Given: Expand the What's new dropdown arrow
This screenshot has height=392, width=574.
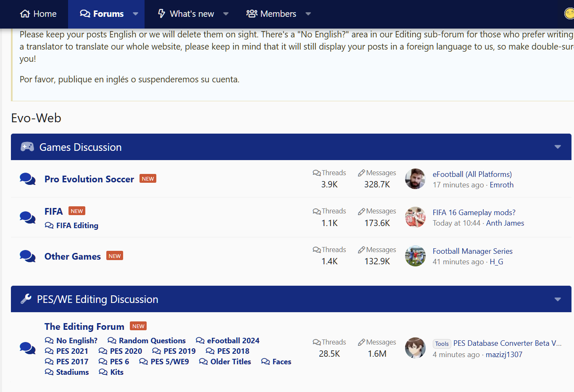Looking at the screenshot, I should pyautogui.click(x=226, y=14).
